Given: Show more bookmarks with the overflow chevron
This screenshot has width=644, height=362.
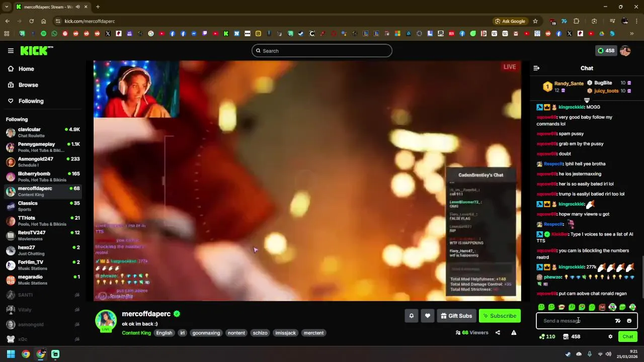Looking at the screenshot, I should [x=631, y=34].
